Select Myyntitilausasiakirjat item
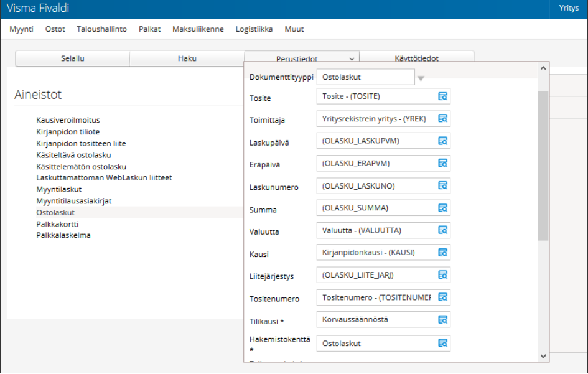Screen dimensions: 588x374 point(74,201)
